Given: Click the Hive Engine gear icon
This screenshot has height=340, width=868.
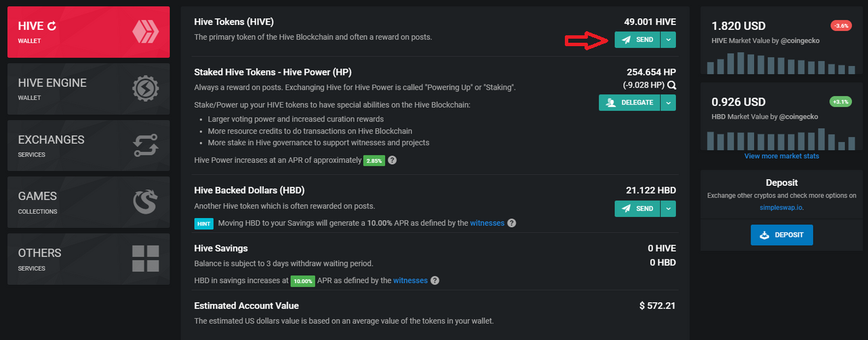Looking at the screenshot, I should click(145, 89).
